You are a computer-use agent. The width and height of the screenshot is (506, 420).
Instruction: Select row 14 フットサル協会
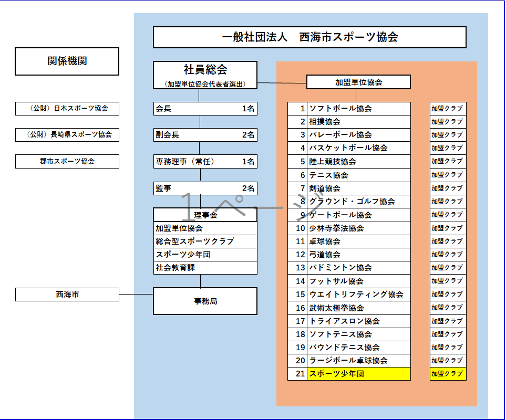pyautogui.click(x=349, y=281)
